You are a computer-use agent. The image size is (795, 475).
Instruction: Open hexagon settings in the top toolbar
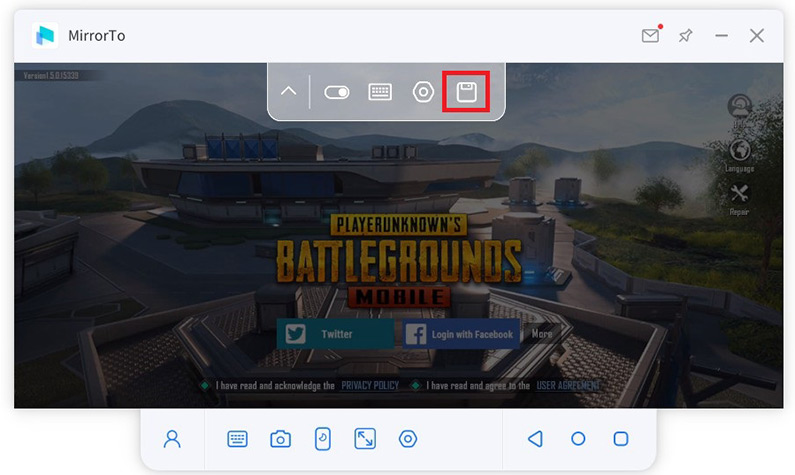click(x=423, y=92)
